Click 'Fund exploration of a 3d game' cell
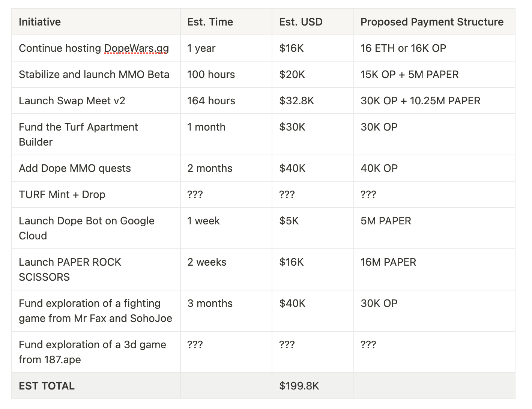The image size is (532, 409). click(96, 352)
